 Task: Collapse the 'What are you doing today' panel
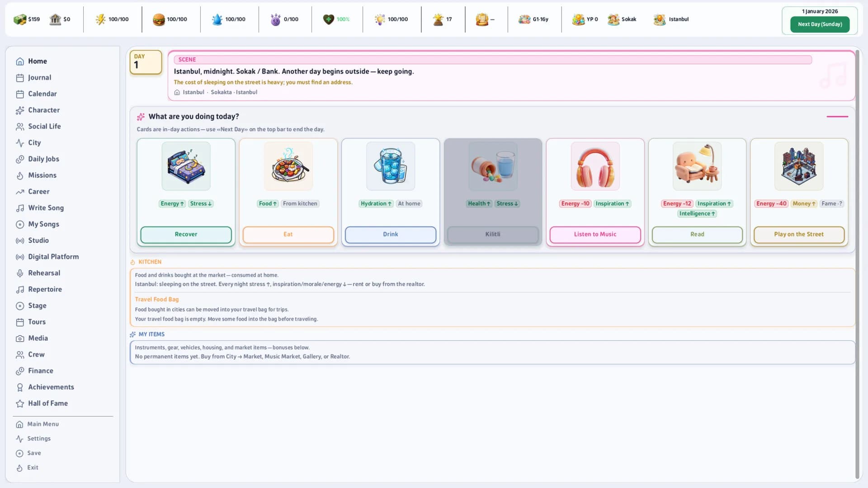837,117
